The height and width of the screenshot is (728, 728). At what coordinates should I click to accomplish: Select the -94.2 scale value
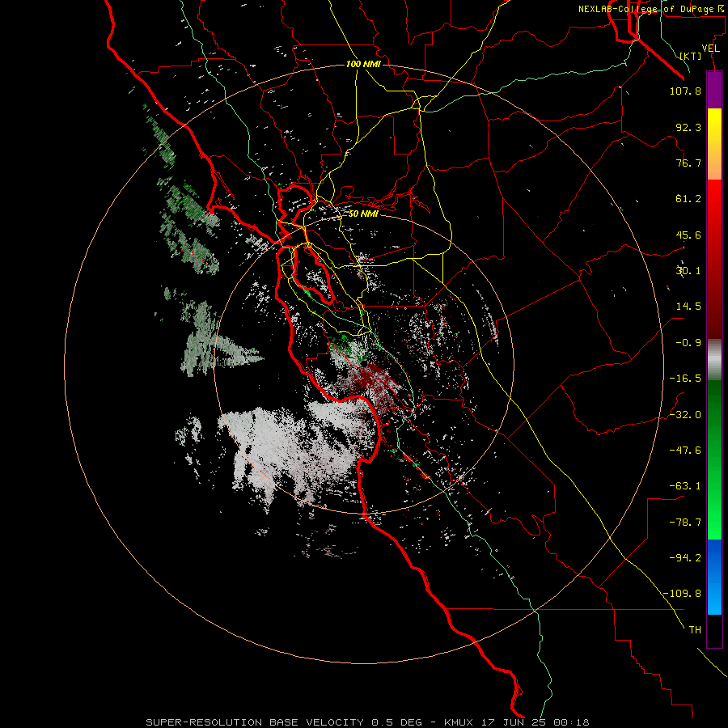pyautogui.click(x=685, y=558)
